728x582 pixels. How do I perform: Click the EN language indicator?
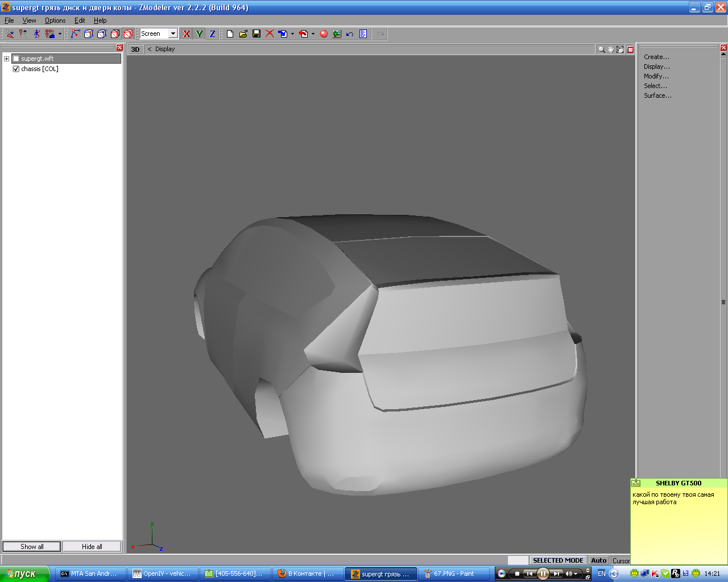602,574
